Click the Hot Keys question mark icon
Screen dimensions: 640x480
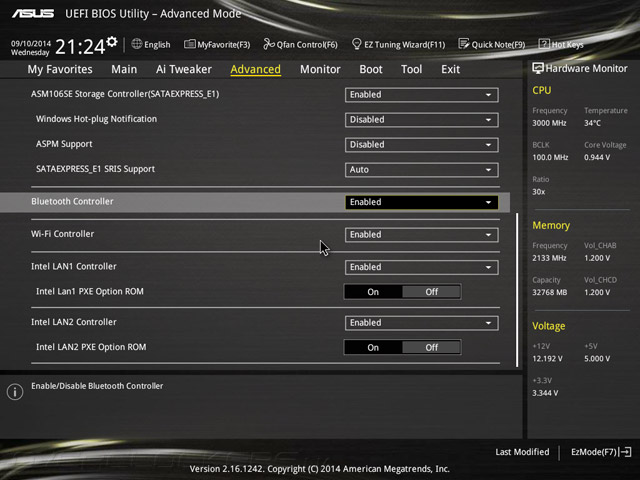tap(544, 44)
